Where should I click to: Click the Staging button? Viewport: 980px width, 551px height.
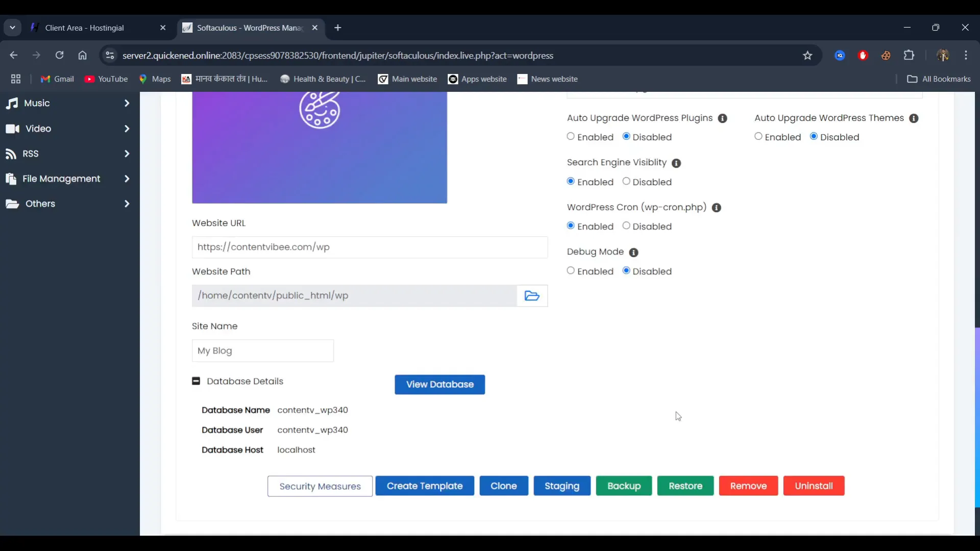tap(562, 486)
